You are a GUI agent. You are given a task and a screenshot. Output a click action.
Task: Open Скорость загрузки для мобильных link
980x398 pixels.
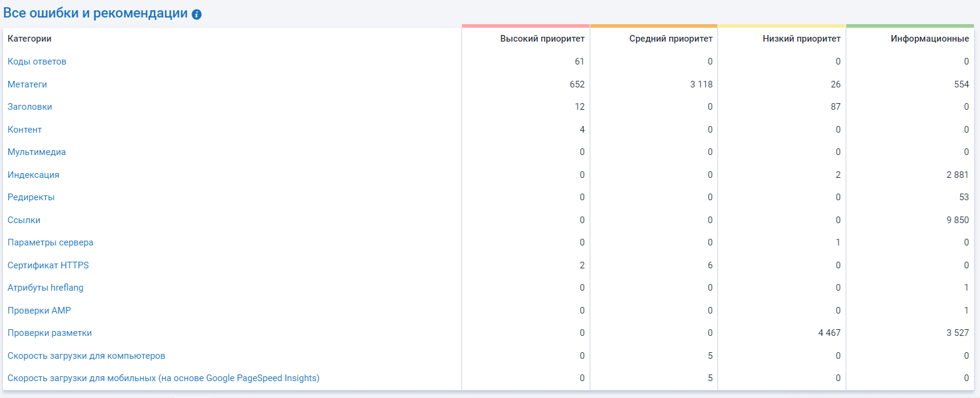tap(163, 378)
